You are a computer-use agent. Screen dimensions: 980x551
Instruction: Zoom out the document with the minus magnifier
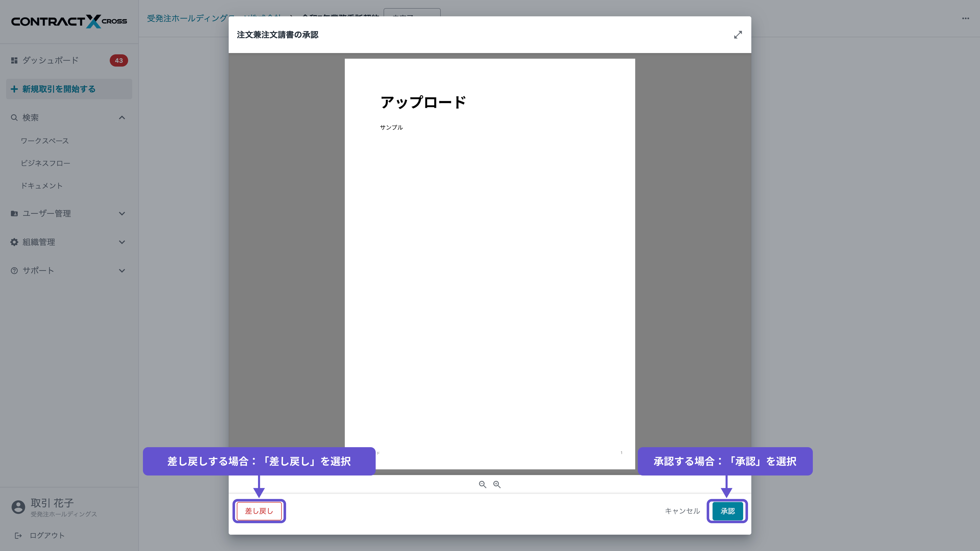coord(483,484)
